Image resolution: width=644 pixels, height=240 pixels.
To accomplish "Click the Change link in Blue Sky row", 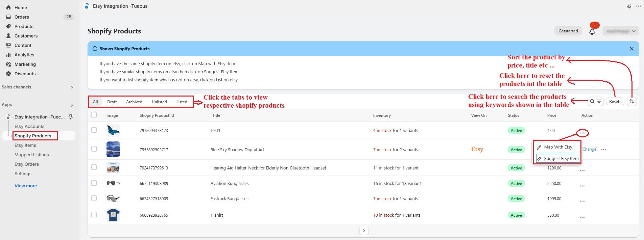I will (x=590, y=149).
